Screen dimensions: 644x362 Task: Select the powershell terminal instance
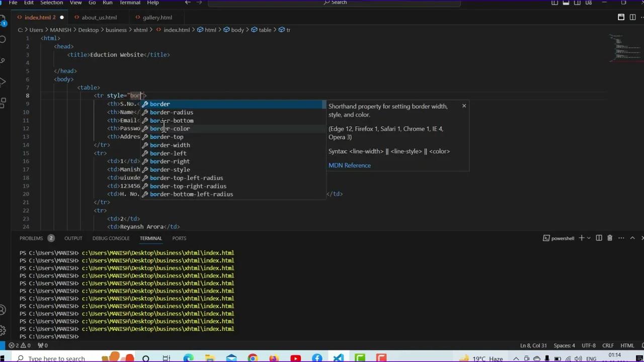(x=558, y=238)
